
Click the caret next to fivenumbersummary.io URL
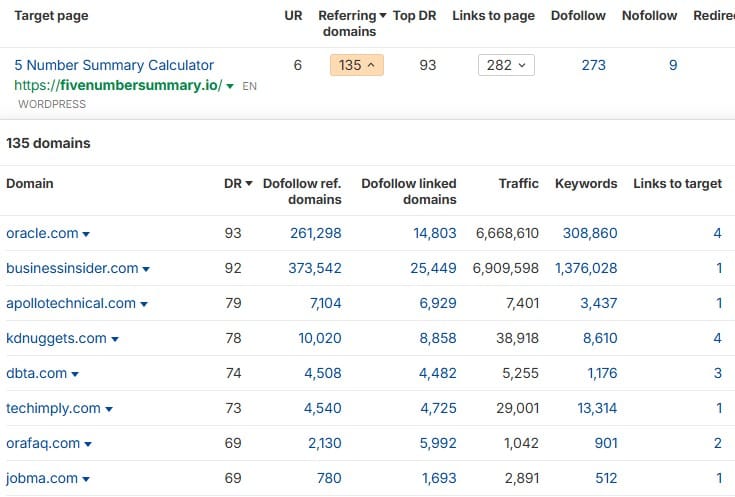231,87
